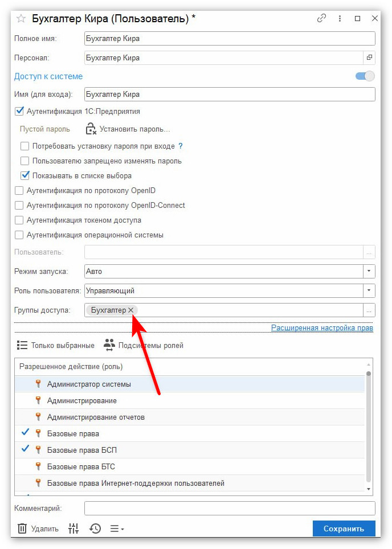
Task: Toggle the Доступ к системе switch
Action: tap(365, 76)
